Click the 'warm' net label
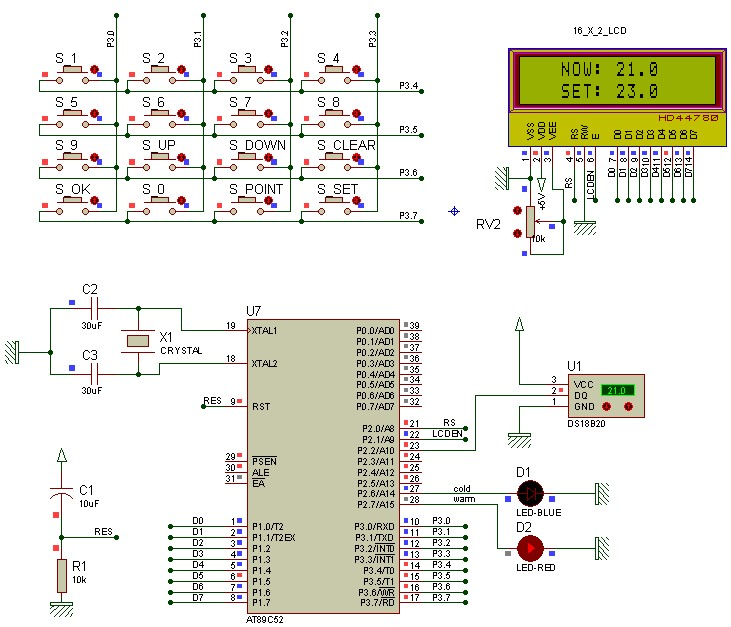 point(464,499)
